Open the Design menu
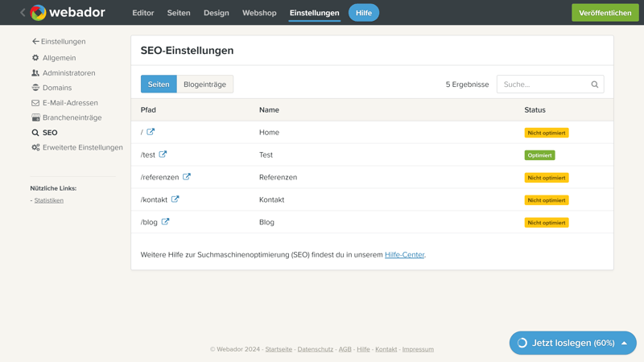 tap(216, 13)
